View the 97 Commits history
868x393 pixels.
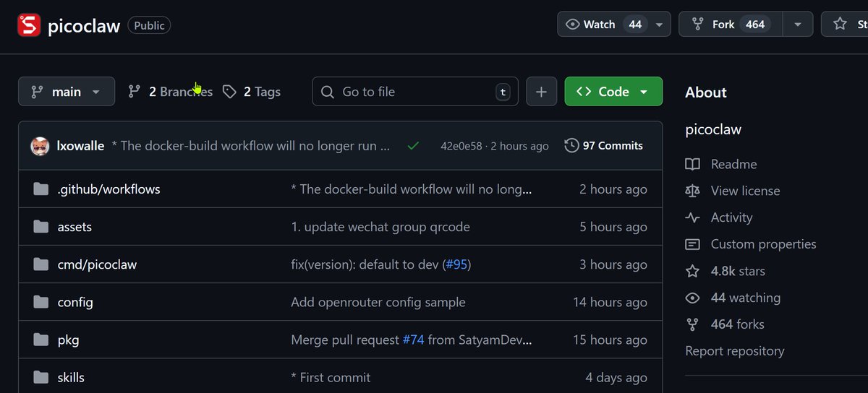[x=603, y=145]
